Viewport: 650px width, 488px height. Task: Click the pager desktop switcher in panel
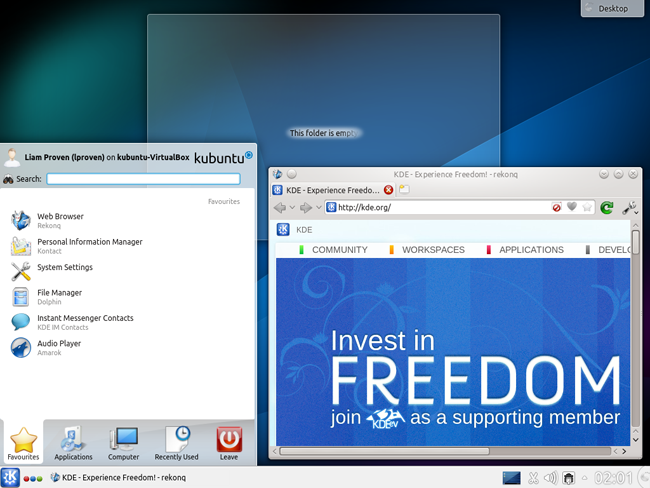tap(511, 478)
